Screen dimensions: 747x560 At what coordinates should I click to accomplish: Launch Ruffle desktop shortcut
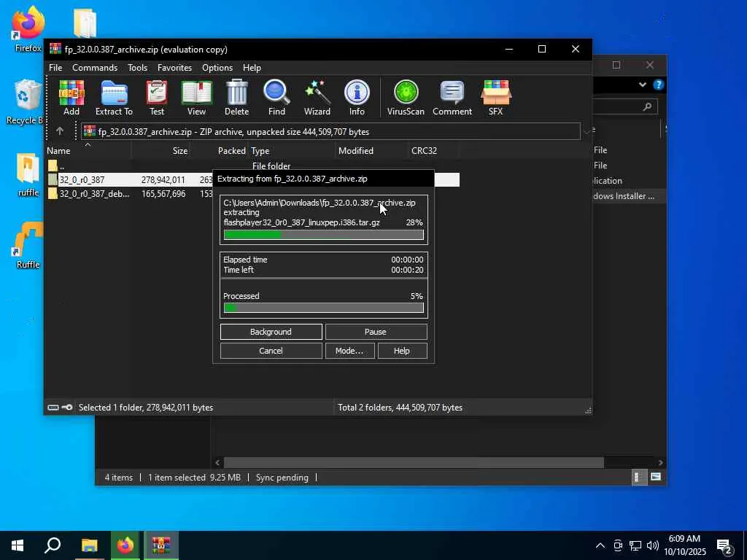coord(28,245)
